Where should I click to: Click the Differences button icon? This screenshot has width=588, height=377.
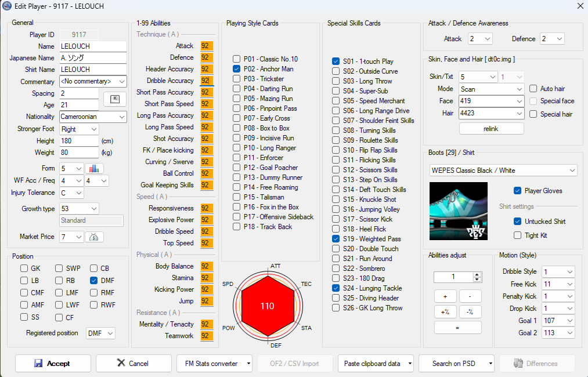[x=518, y=364]
